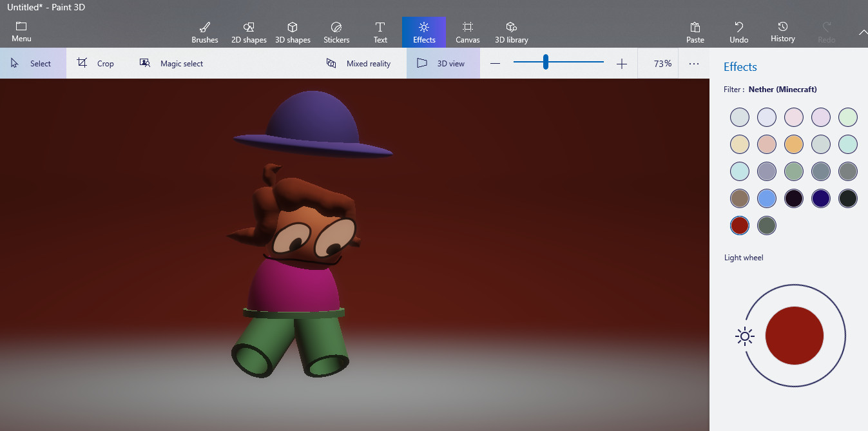
Task: Open the Canvas settings
Action: (x=468, y=32)
